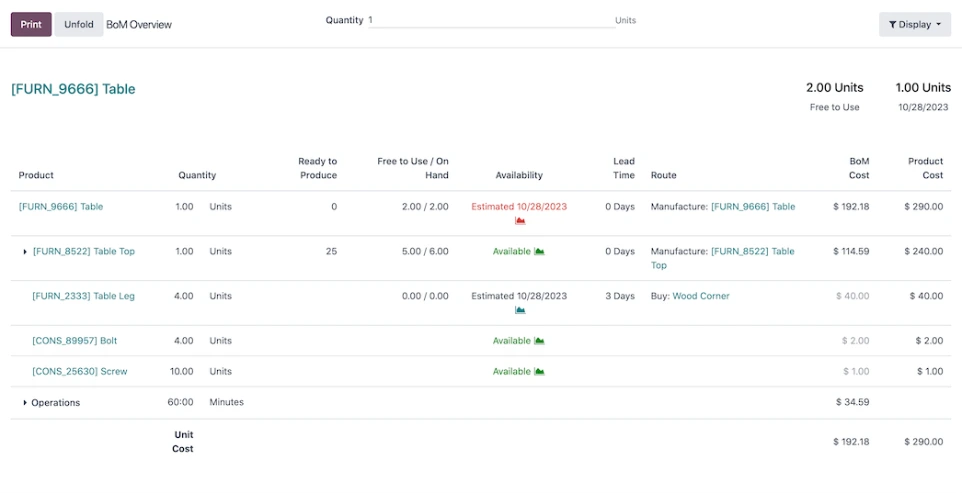This screenshot has width=962, height=493.
Task: Open the [FURN_8522] Table Top product
Action: point(84,252)
